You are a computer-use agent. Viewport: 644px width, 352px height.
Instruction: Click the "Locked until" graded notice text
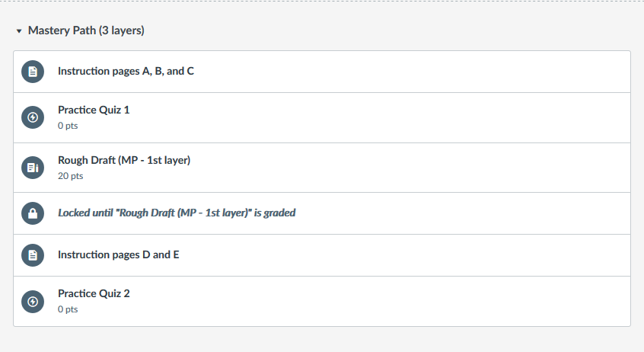click(177, 213)
